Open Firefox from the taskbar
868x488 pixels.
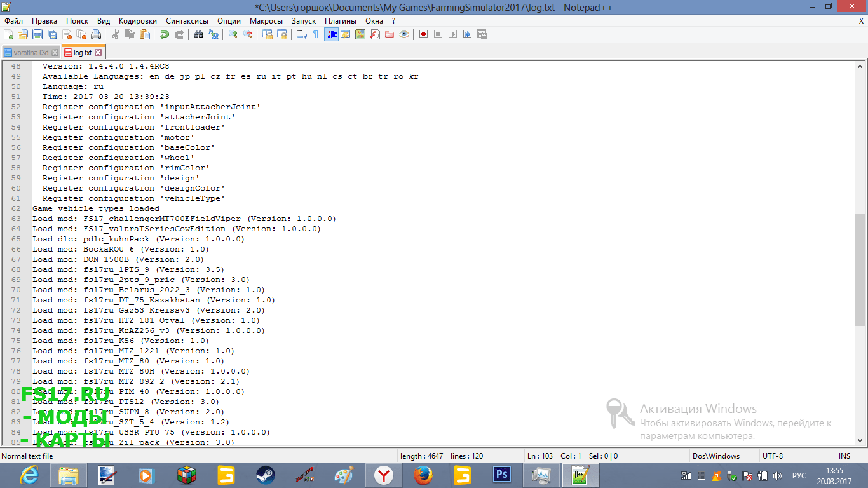[x=423, y=475]
